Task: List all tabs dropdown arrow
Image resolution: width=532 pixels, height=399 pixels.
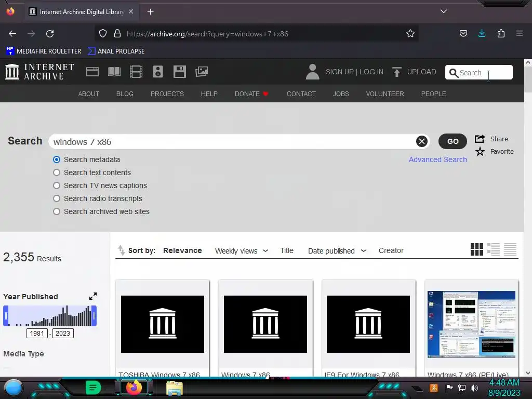Action: (x=444, y=11)
